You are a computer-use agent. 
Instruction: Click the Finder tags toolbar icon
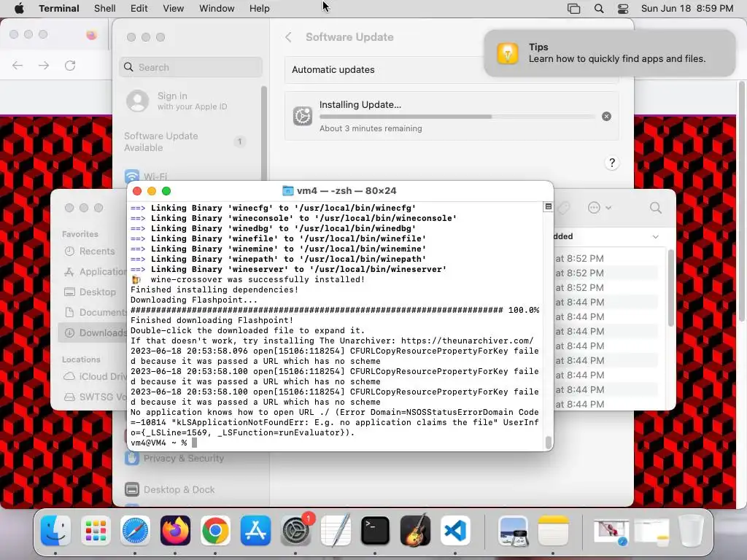coord(564,208)
